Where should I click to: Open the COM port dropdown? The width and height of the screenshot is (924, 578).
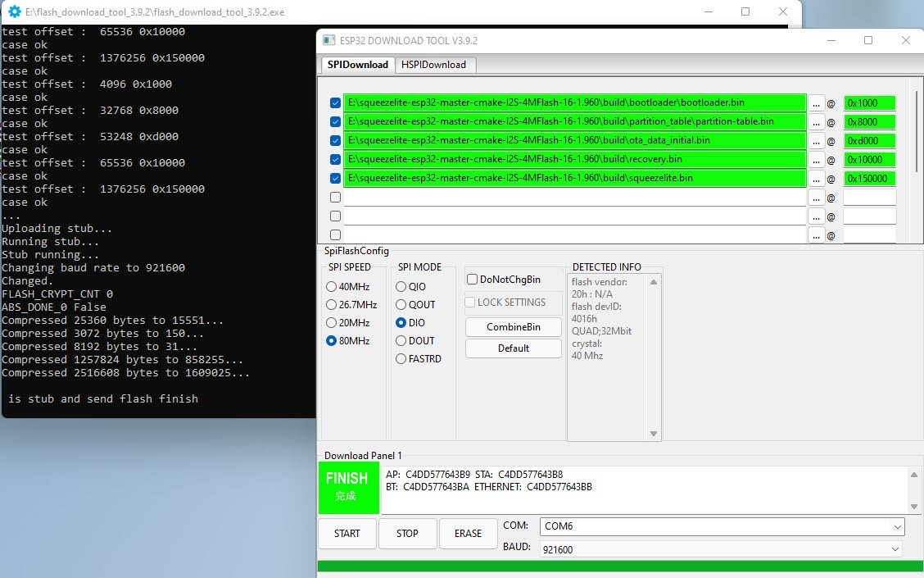(x=722, y=526)
